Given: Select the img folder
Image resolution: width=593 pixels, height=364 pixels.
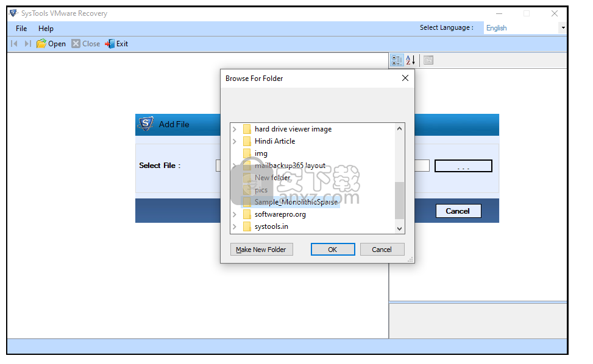Looking at the screenshot, I should (261, 153).
